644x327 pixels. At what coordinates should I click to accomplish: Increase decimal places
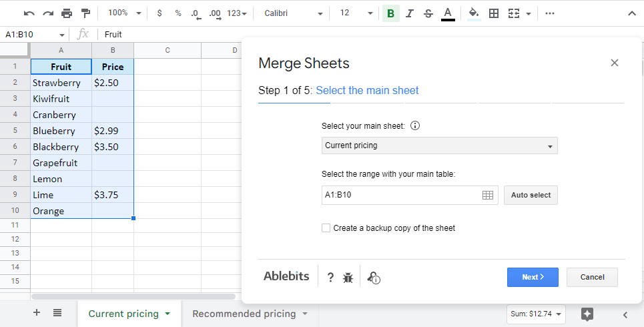coord(215,13)
